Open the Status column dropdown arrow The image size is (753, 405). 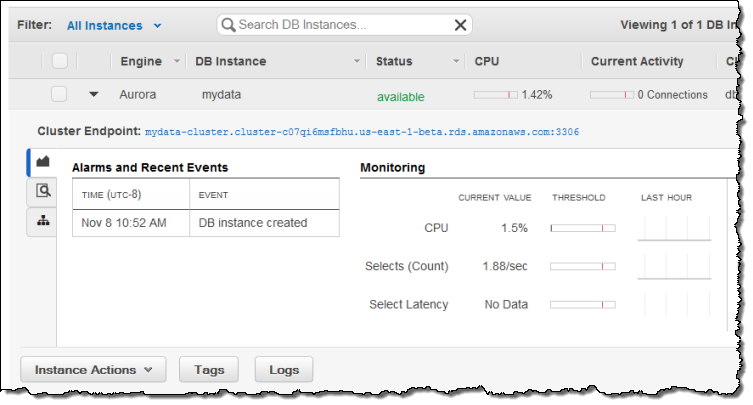456,61
